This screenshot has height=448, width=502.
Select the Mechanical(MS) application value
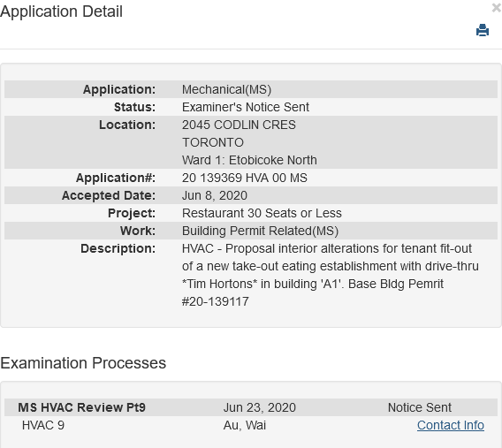click(226, 89)
